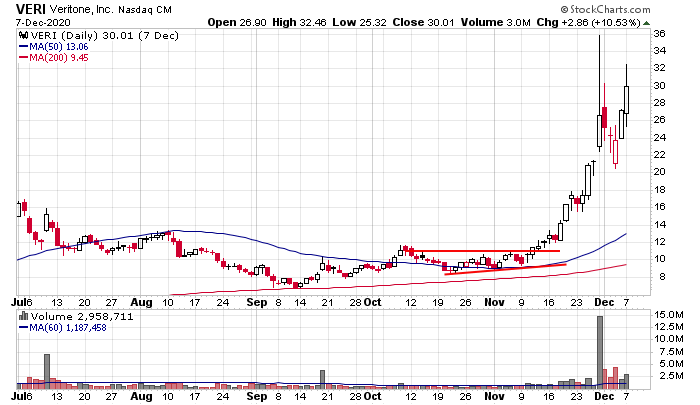Image resolution: width=700 pixels, height=405 pixels.
Task: Click the Nov label on the price chart axis
Action: (x=495, y=302)
